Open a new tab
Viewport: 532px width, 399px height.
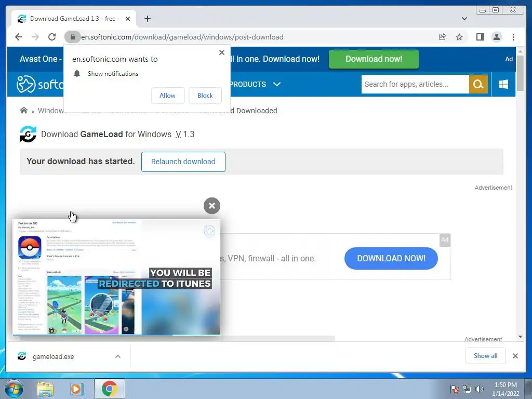tap(147, 19)
